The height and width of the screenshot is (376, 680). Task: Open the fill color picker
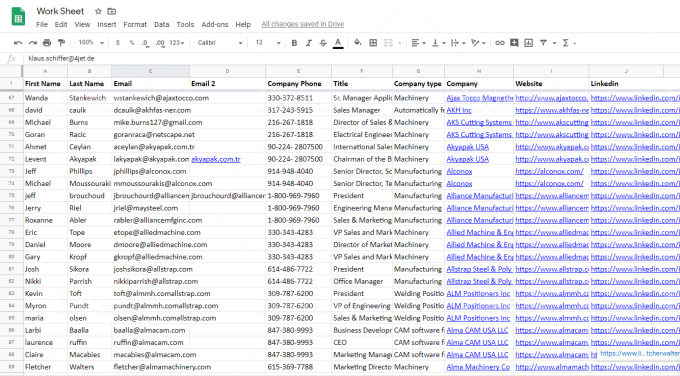(357, 43)
